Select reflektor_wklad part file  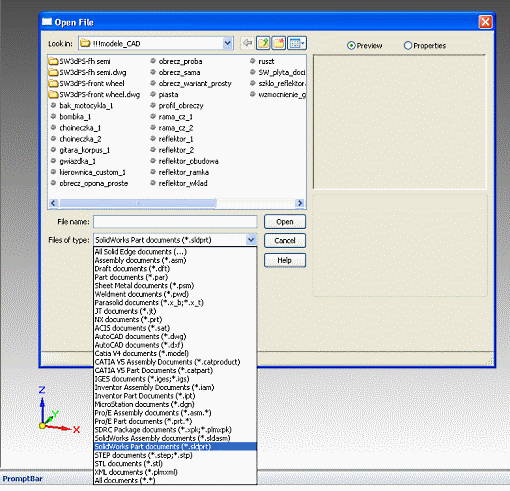point(178,183)
